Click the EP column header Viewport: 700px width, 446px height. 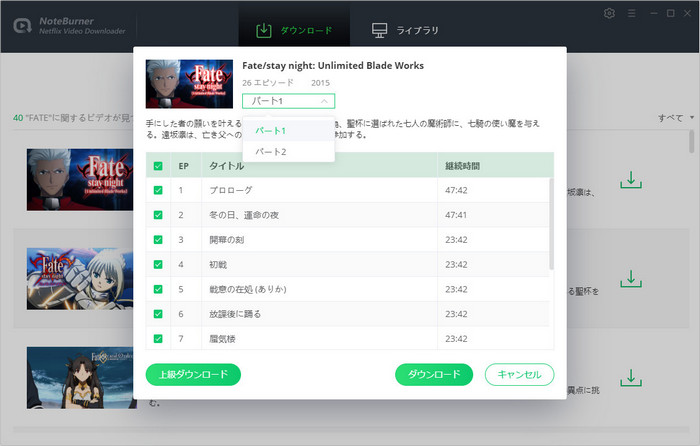tap(183, 166)
